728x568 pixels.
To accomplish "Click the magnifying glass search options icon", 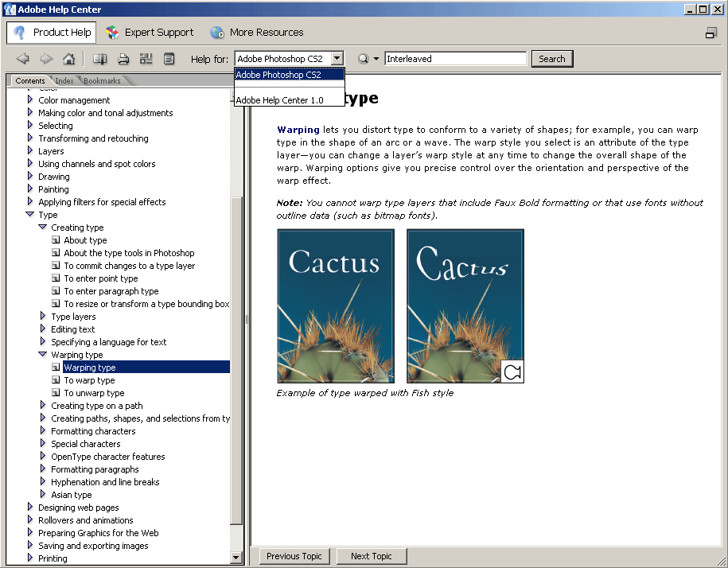I will tap(363, 59).
